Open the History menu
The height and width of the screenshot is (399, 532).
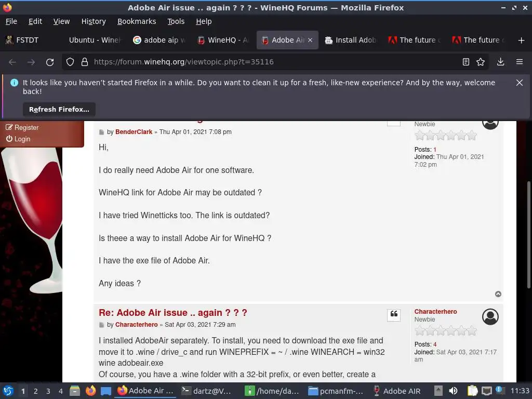(94, 21)
